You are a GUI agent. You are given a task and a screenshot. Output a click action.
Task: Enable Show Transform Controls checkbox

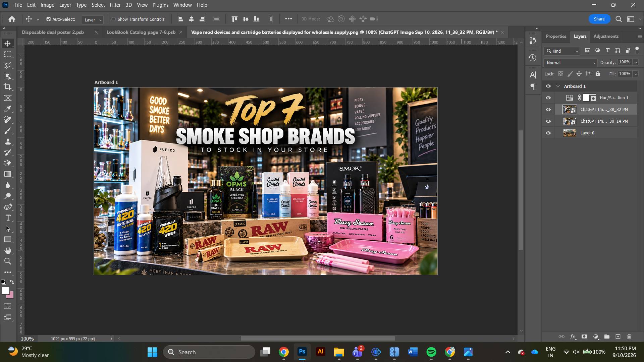pos(114,19)
